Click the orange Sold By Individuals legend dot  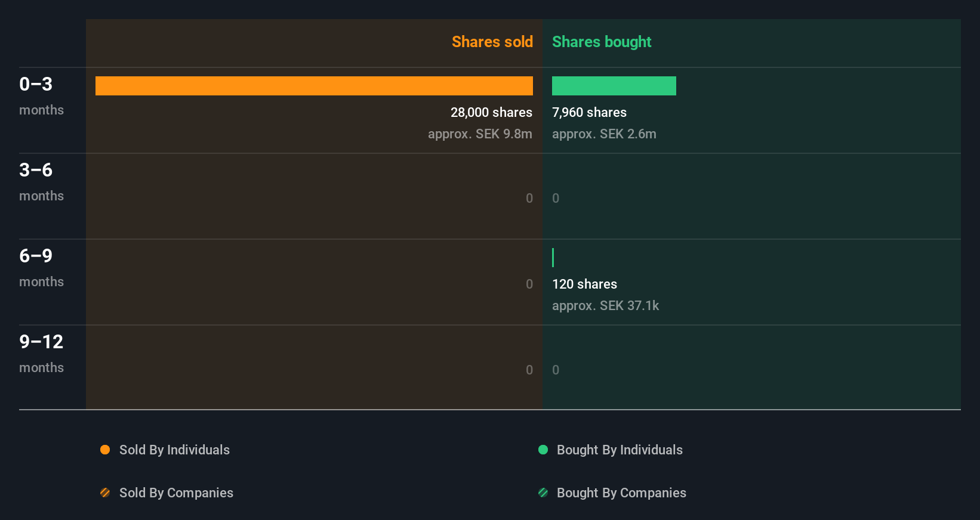coord(105,450)
